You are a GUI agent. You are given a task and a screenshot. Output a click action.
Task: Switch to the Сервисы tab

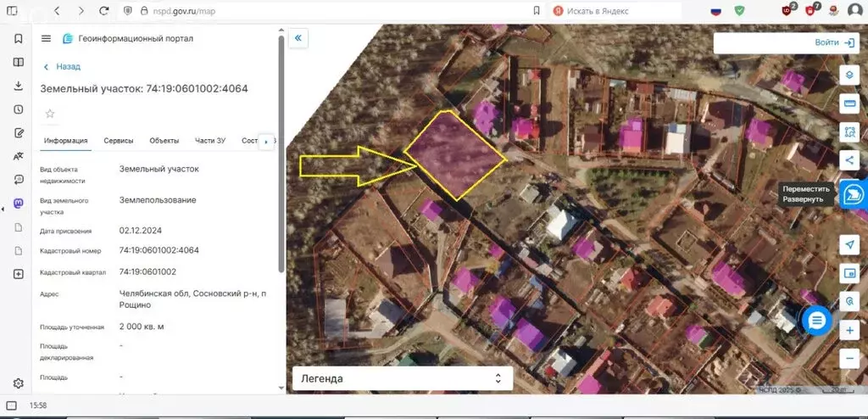119,141
